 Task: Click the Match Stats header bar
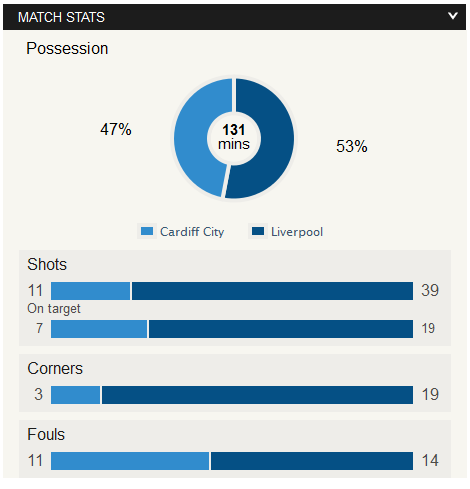point(234,17)
